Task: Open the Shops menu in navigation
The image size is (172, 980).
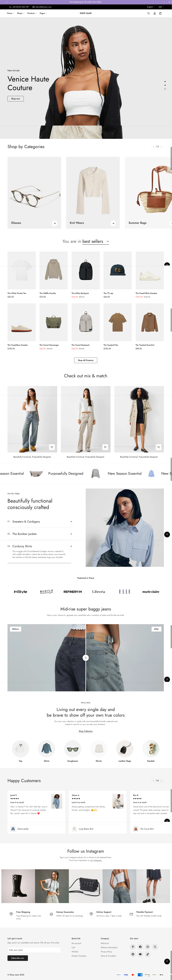Action: [21, 13]
